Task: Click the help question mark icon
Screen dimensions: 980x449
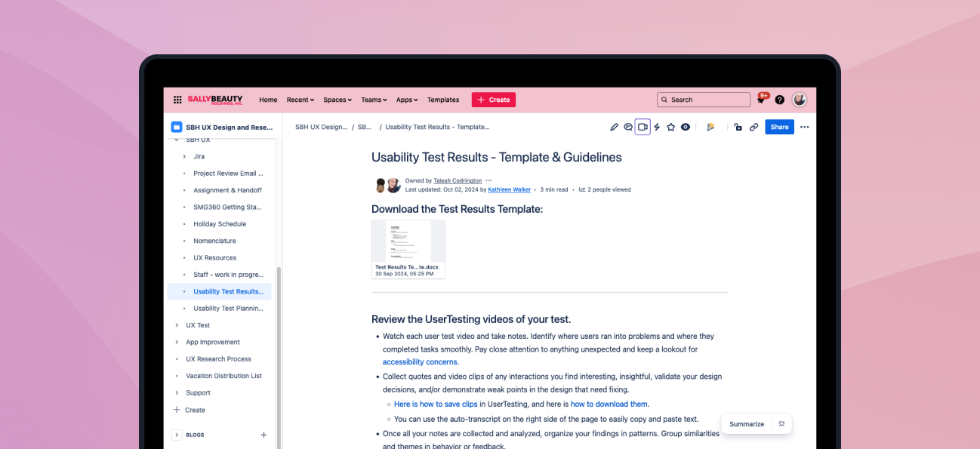Action: [780, 100]
